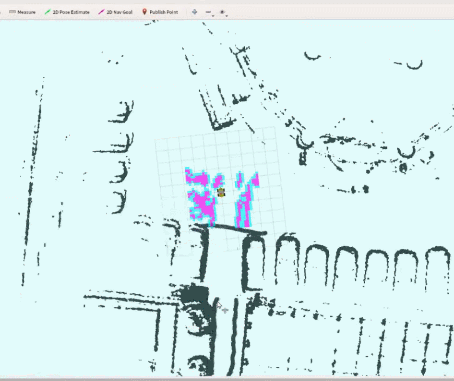Select the Measure ruler icon

[x=12, y=12]
